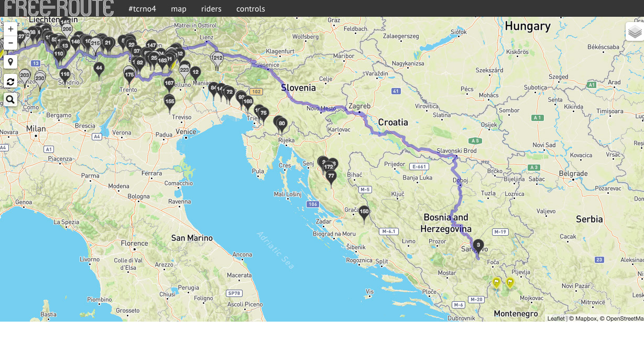This screenshot has width=644, height=341.
Task: Open the map search magnifier
Action: (x=10, y=100)
